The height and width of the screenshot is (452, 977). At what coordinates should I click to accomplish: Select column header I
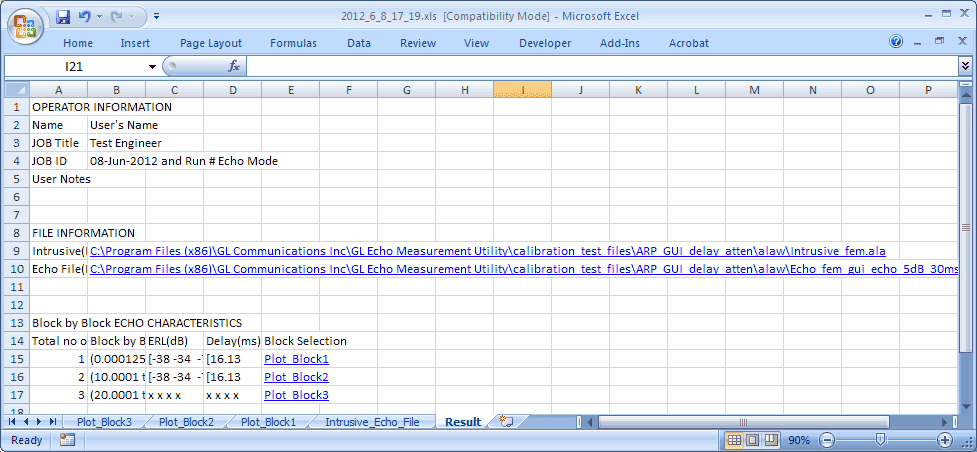tap(522, 90)
